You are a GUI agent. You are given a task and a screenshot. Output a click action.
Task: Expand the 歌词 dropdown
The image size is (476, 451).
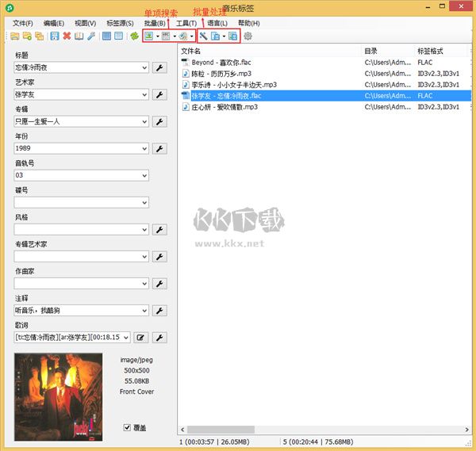coord(126,338)
